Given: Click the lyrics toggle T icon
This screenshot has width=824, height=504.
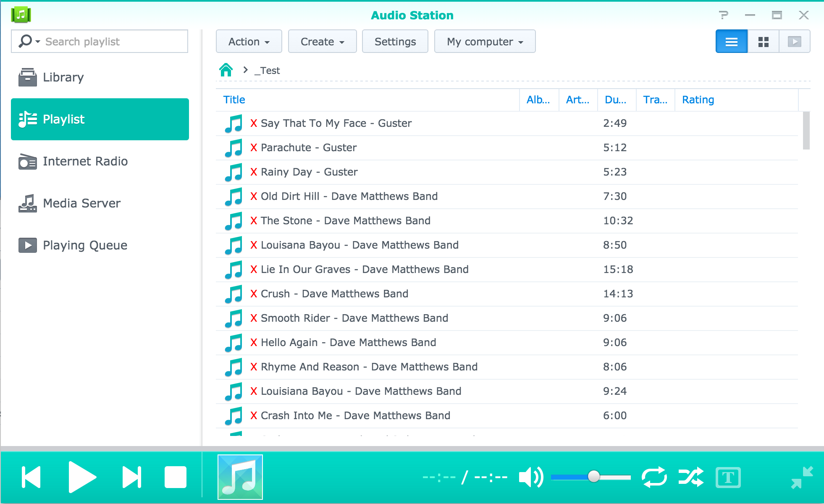Looking at the screenshot, I should 728,477.
